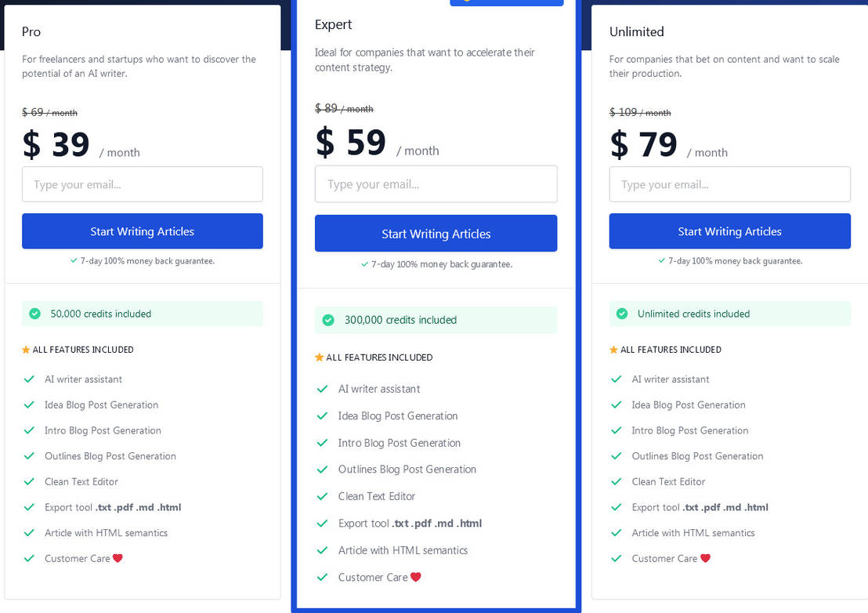Image resolution: width=868 pixels, height=613 pixels.
Task: Click the Pro money back guarantee text
Action: click(x=147, y=261)
